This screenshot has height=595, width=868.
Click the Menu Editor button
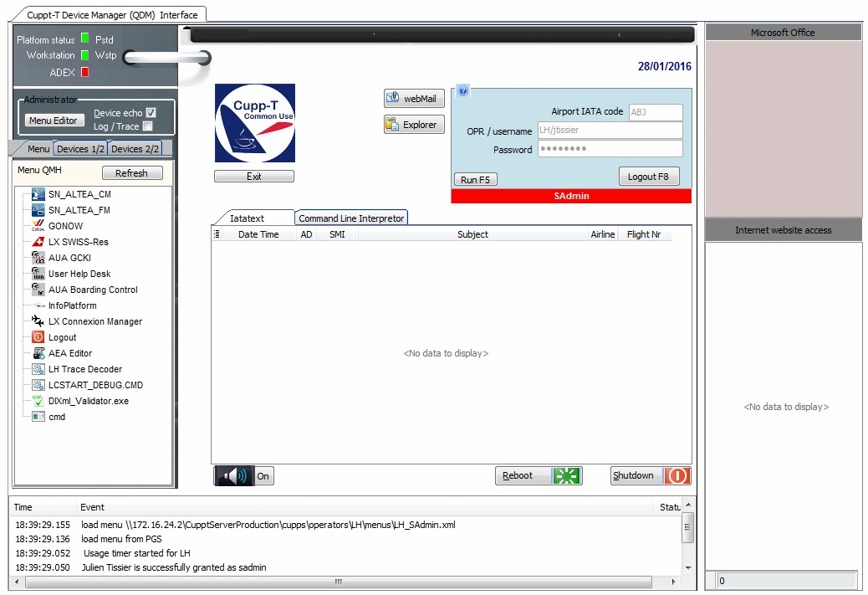pyautogui.click(x=54, y=121)
